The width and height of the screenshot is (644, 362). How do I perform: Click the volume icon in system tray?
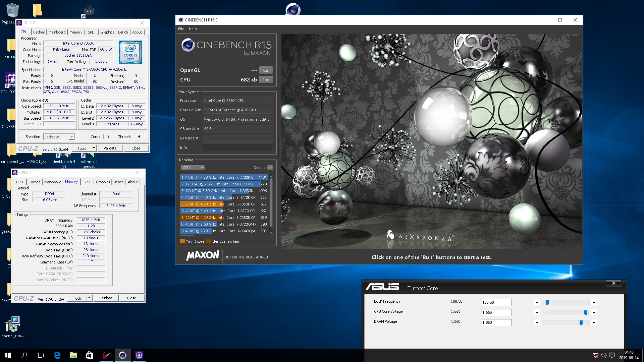[604, 355]
